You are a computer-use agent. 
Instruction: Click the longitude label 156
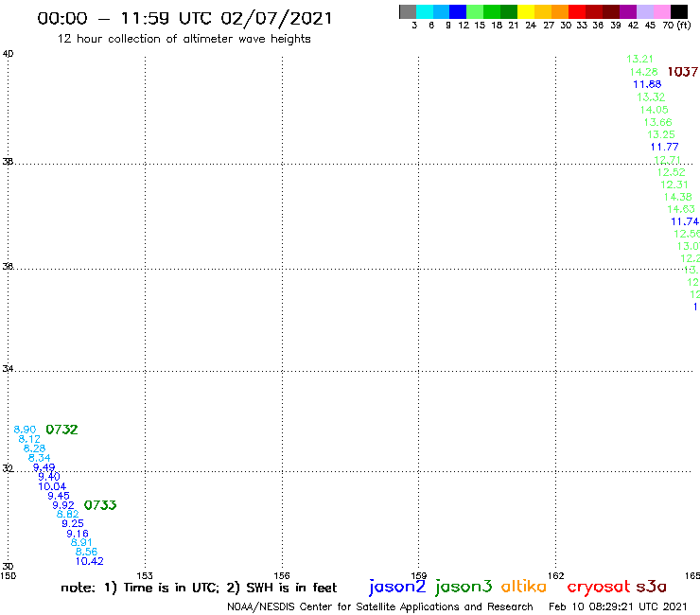tap(282, 575)
